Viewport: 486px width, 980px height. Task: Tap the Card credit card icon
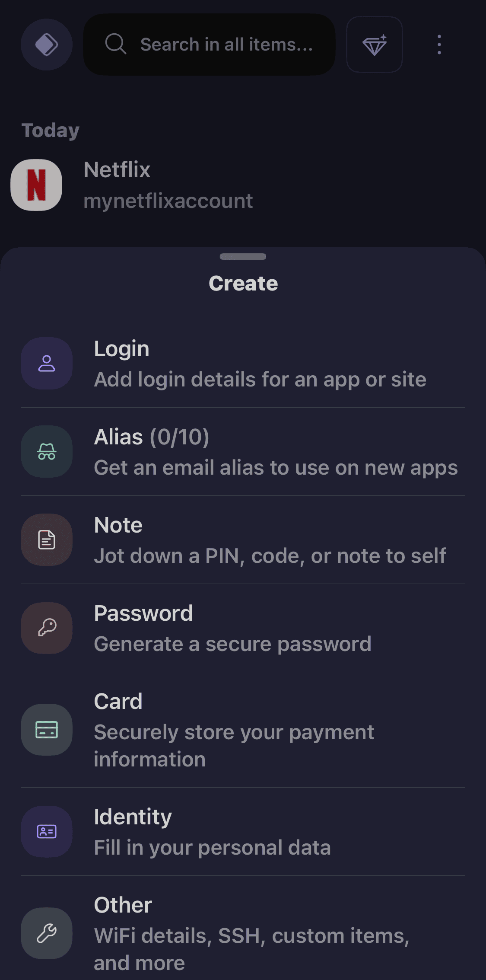point(47,730)
